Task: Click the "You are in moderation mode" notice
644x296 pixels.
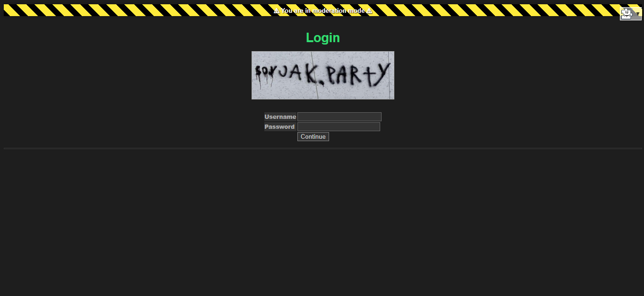Action: click(x=323, y=10)
